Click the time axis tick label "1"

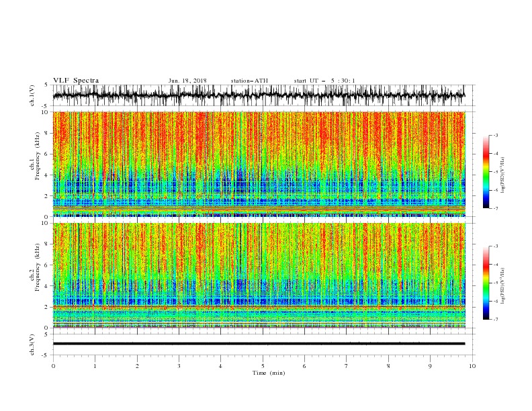95,366
